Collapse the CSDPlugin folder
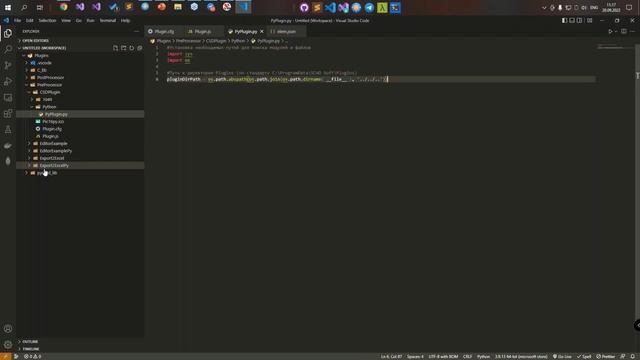Viewport: 640px width, 360px height. click(80, 92)
